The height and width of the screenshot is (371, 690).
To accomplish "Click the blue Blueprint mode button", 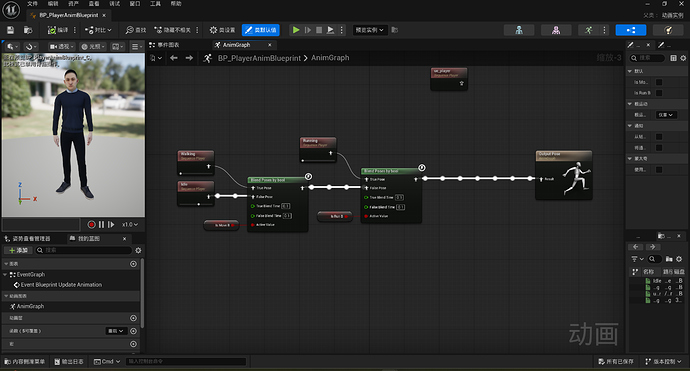I will click(631, 30).
